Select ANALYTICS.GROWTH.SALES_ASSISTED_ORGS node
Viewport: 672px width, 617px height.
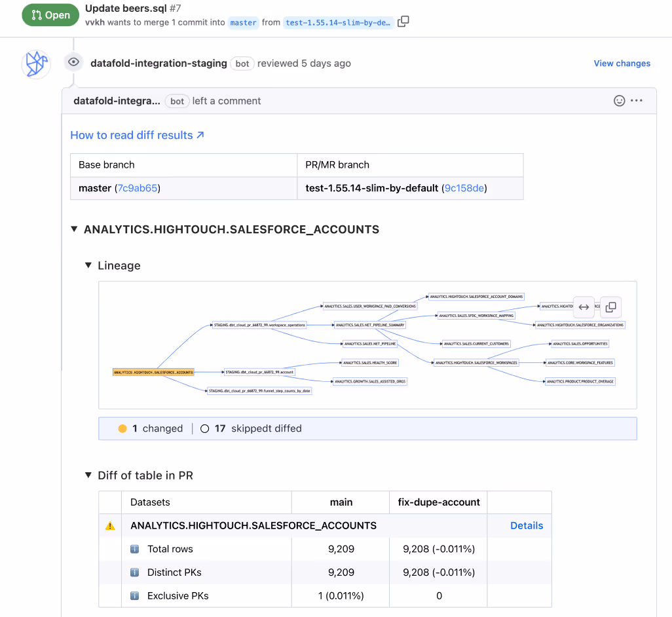370,381
